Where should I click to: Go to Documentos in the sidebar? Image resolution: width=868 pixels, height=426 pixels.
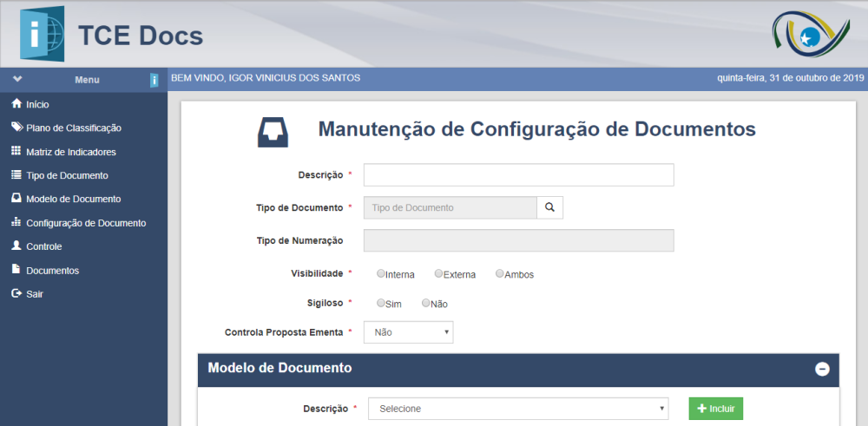52,270
